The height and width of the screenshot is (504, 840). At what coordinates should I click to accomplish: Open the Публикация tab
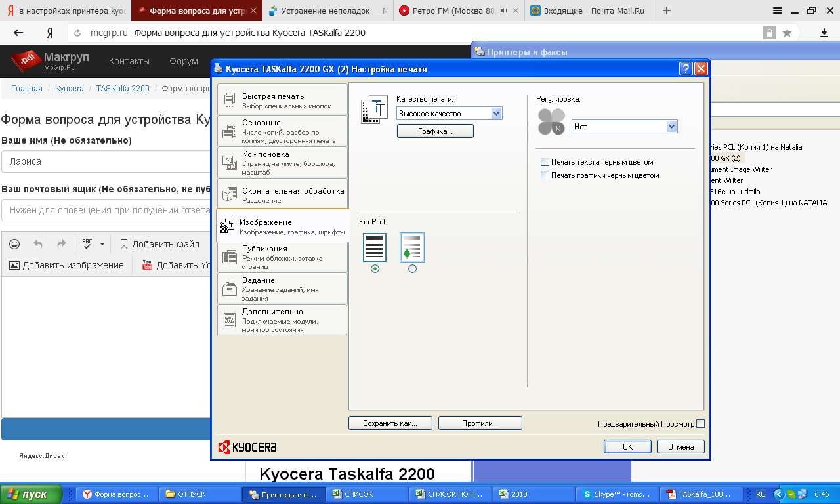[282, 257]
